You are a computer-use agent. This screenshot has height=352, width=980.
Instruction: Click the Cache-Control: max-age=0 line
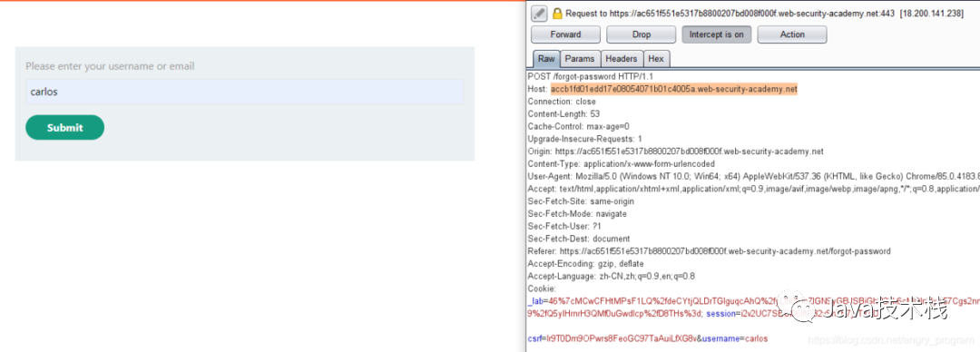(x=578, y=126)
